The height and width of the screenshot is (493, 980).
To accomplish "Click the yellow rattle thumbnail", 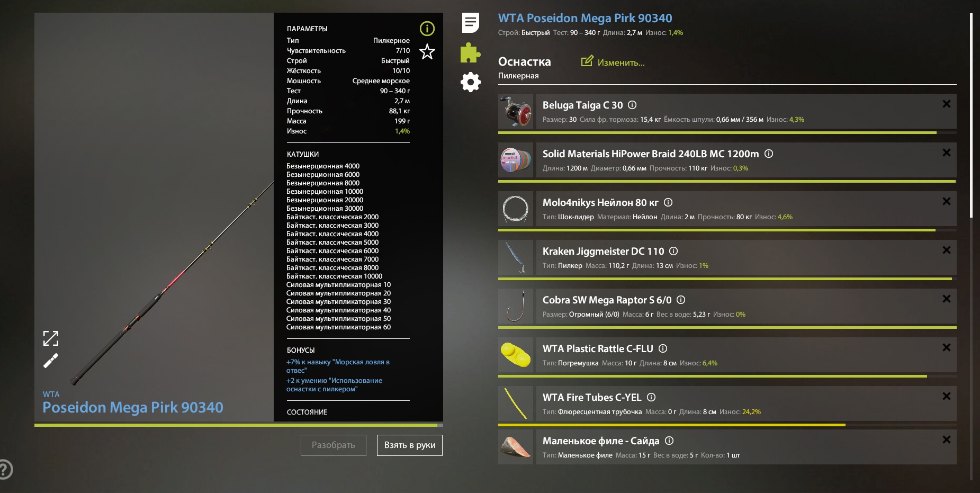I will pyautogui.click(x=516, y=355).
